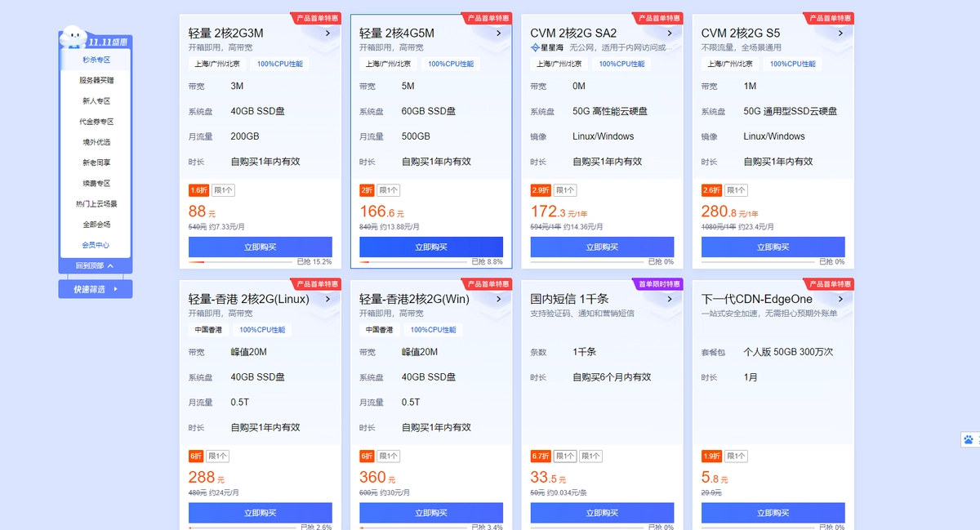980x530 pixels.
Task: Click the CVM 2核2G S5 title
Action: tap(741, 33)
